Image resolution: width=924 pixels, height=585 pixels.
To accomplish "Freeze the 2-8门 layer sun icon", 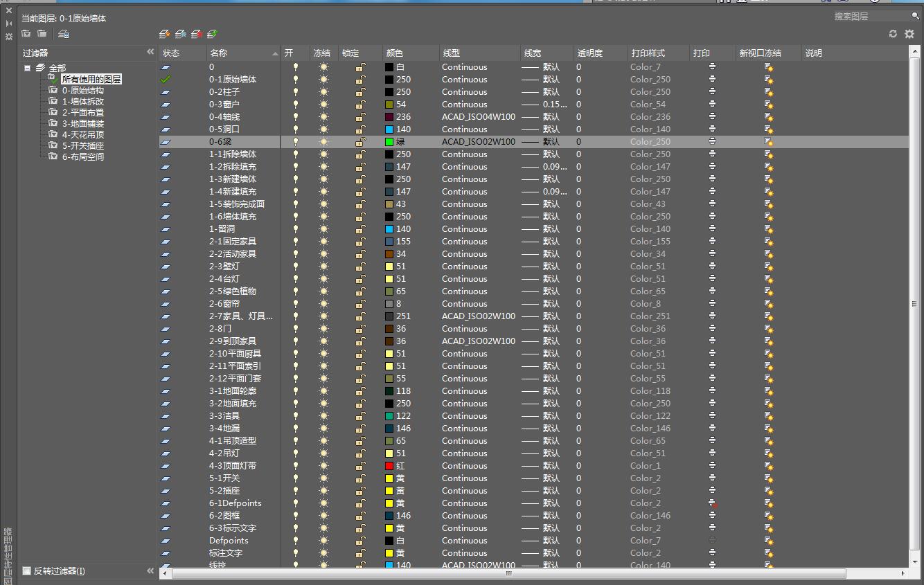I will [323, 329].
